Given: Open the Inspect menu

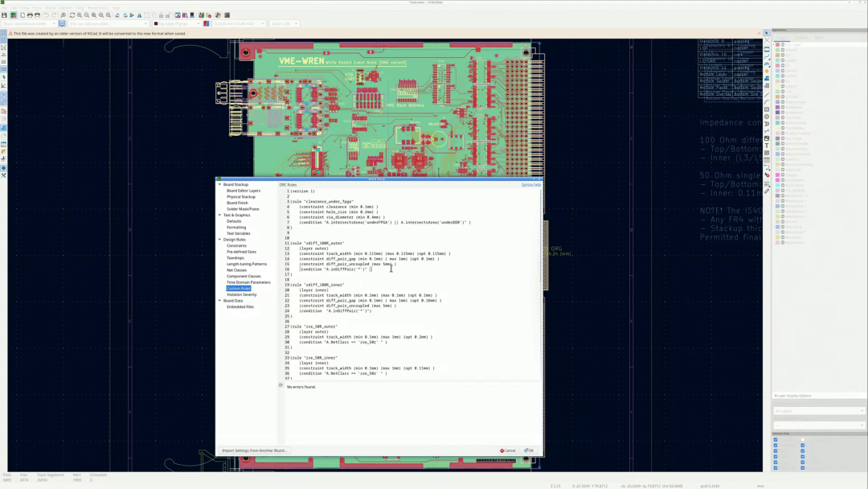Looking at the screenshot, I should coord(65,8).
